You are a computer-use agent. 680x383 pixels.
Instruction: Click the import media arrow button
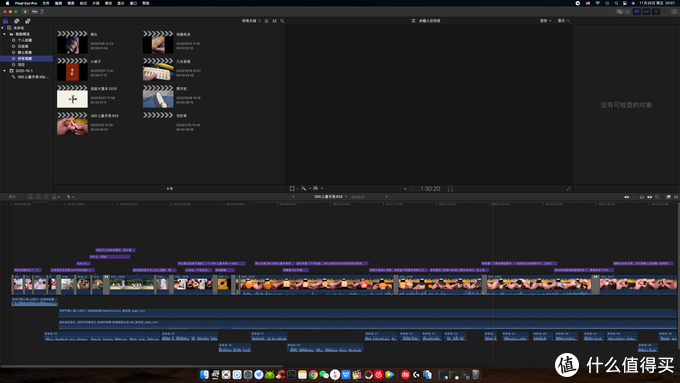click(x=25, y=12)
